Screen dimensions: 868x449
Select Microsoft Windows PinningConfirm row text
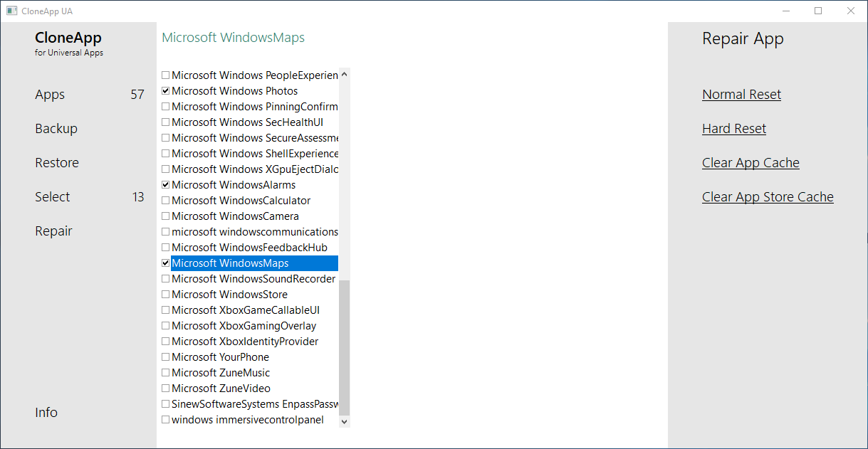pos(255,107)
